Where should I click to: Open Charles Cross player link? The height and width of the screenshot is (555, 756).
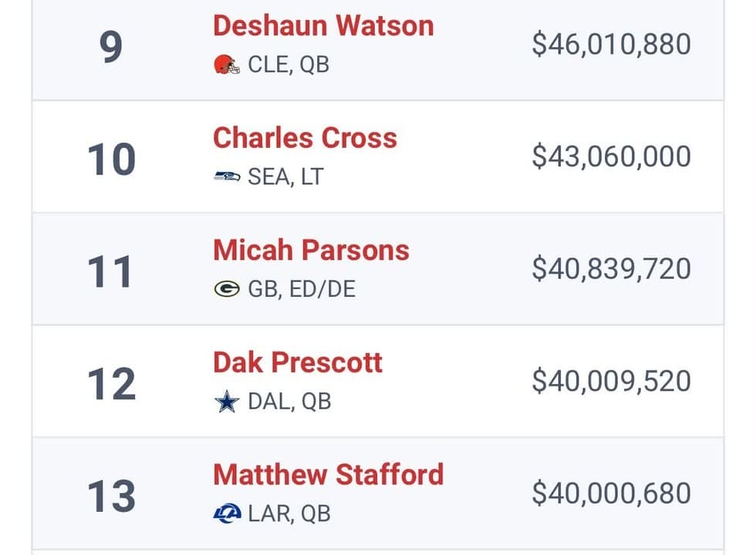click(x=305, y=138)
